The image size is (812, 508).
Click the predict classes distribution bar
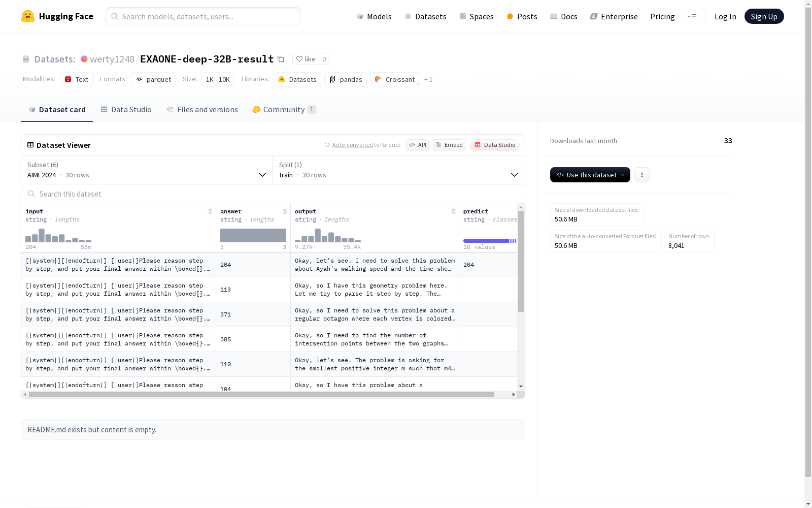click(490, 241)
